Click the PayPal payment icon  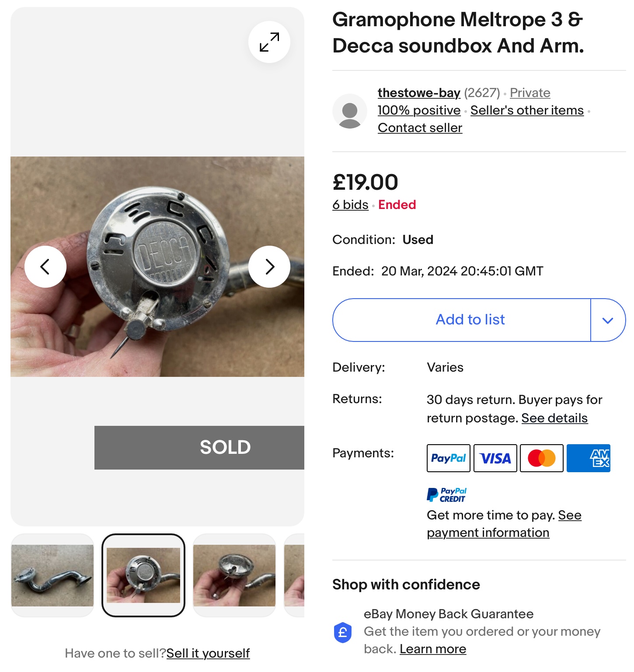[x=448, y=458]
